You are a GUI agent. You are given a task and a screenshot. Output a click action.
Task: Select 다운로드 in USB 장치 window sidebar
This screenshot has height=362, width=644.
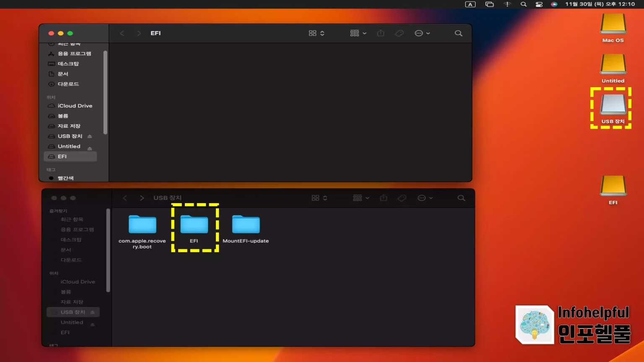[73, 260]
